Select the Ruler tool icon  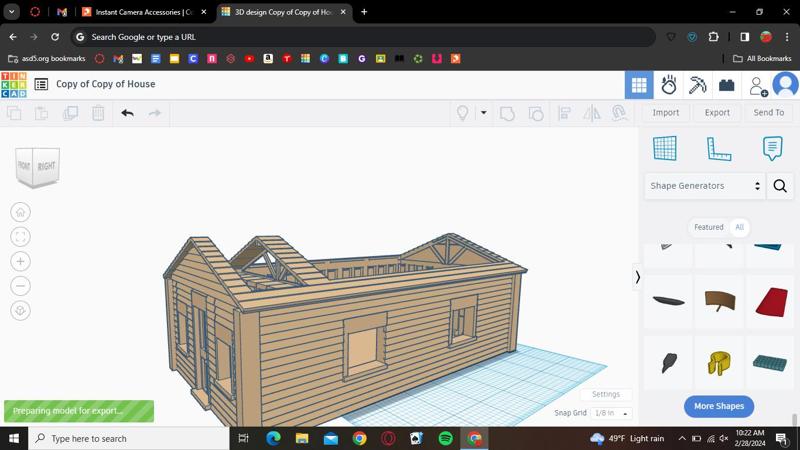(x=719, y=148)
